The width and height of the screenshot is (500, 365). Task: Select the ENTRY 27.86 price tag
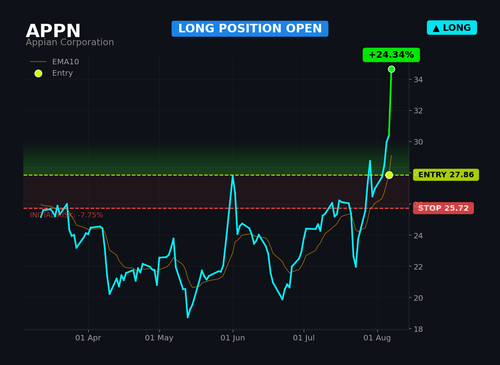pos(446,175)
